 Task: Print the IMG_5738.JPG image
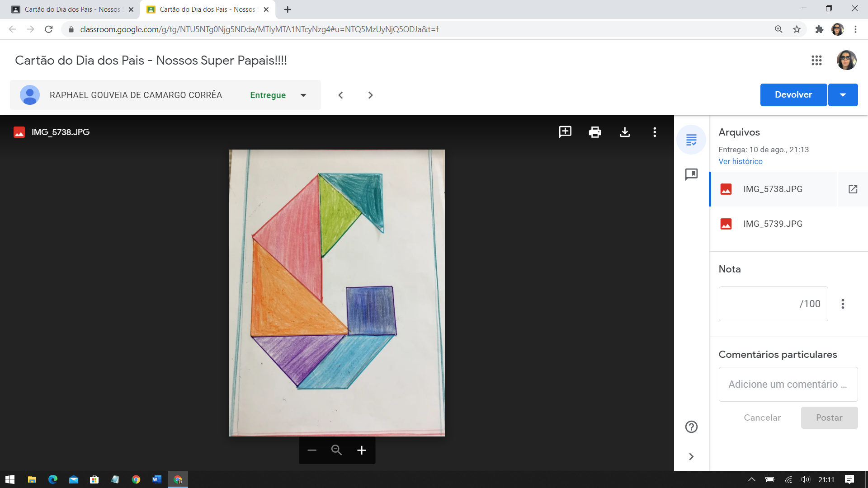tap(595, 132)
